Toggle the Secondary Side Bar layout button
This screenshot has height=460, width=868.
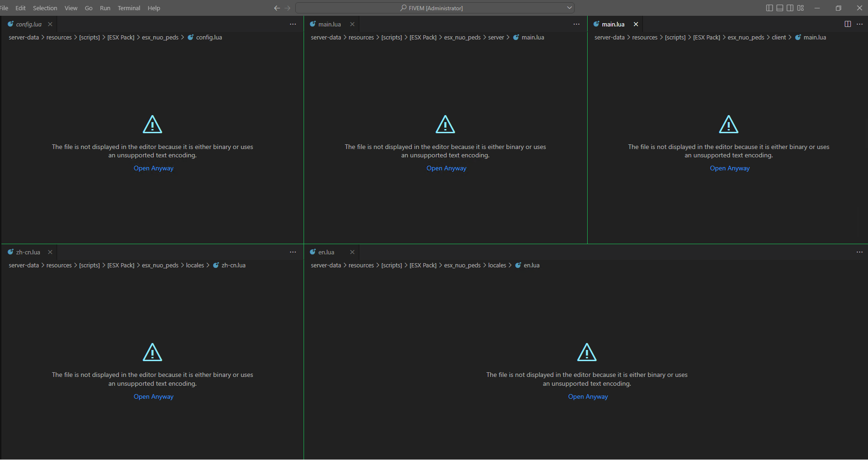point(790,8)
